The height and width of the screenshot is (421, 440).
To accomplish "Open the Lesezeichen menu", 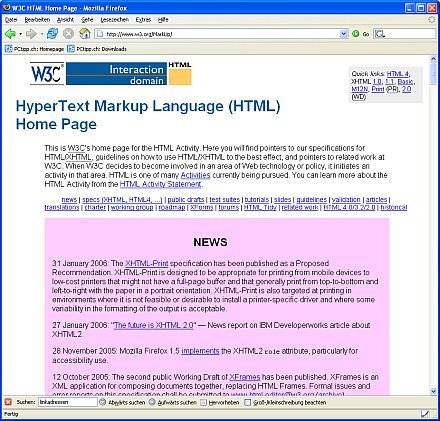I will click(x=114, y=20).
